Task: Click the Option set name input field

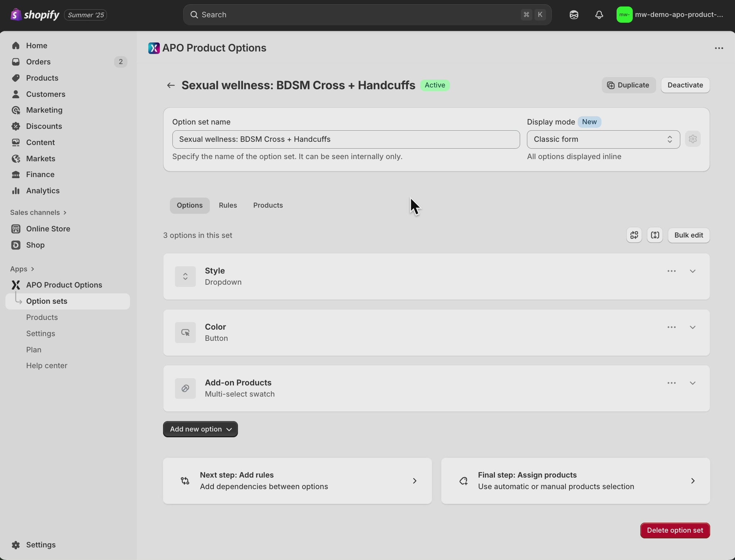Action: point(346,139)
